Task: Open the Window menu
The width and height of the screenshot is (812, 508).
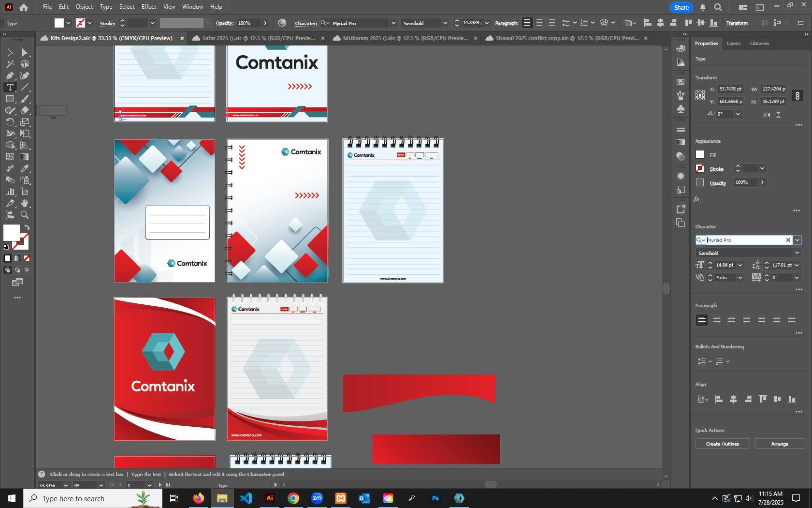Action: (x=193, y=7)
